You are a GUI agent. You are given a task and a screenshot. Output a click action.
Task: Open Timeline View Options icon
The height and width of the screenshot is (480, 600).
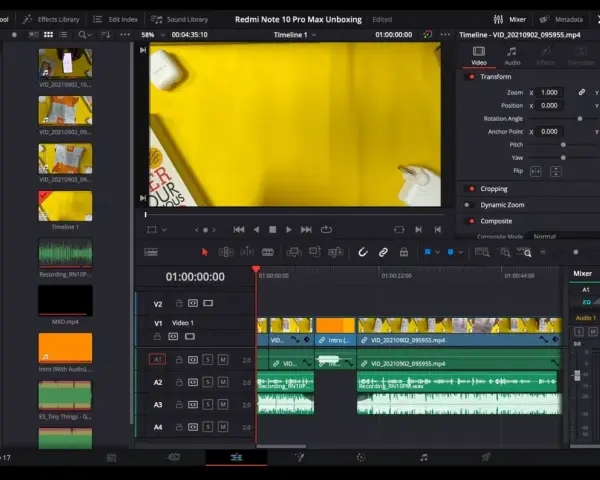point(151,252)
